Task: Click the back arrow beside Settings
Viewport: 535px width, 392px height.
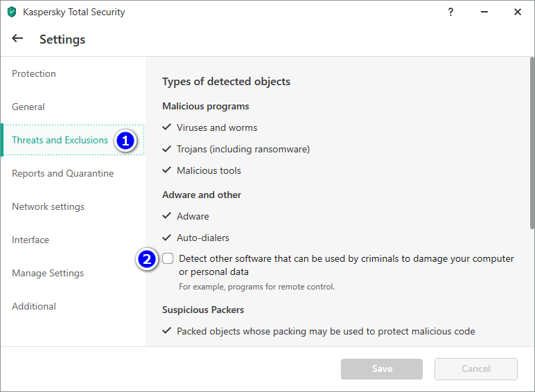Action: pyautogui.click(x=18, y=39)
